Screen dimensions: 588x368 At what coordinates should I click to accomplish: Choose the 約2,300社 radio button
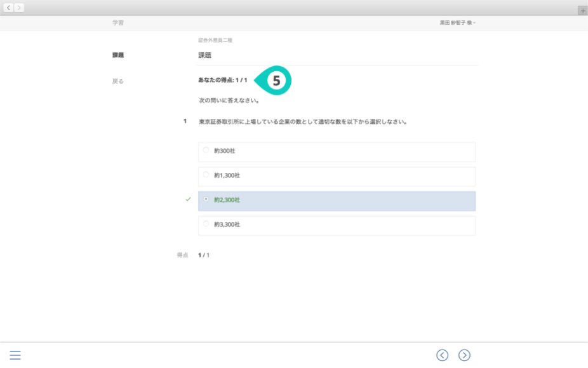pos(206,200)
